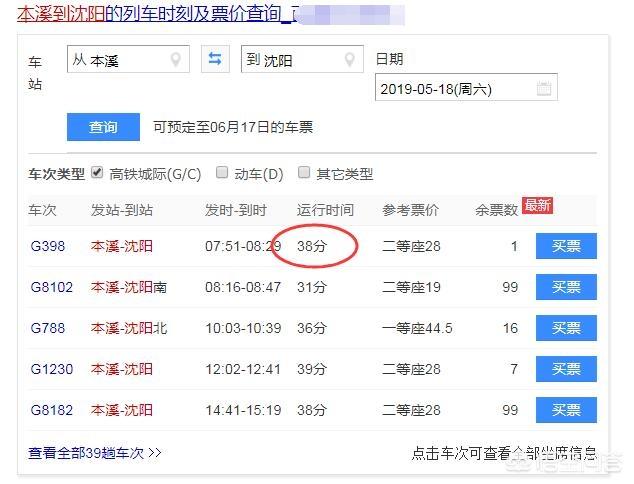Image resolution: width=634 pixels, height=484 pixels.
Task: Click the swap stations arrows icon
Action: point(213,59)
